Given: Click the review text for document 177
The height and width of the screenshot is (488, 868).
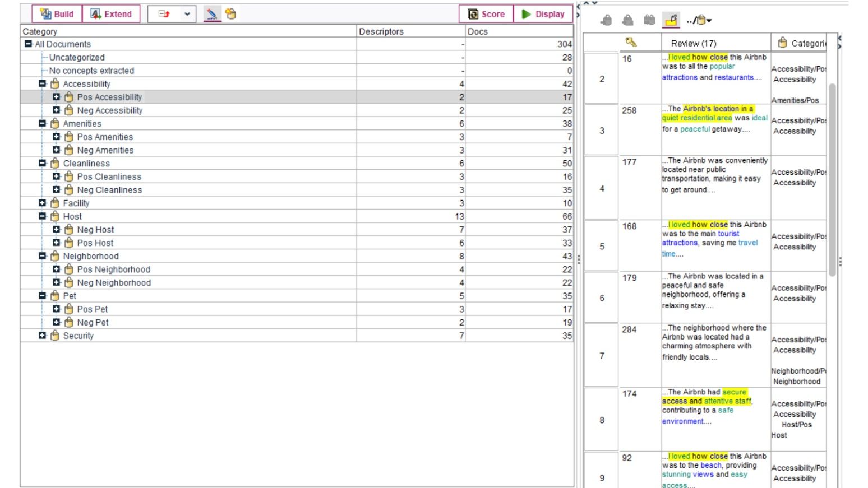Looking at the screenshot, I should tap(715, 175).
